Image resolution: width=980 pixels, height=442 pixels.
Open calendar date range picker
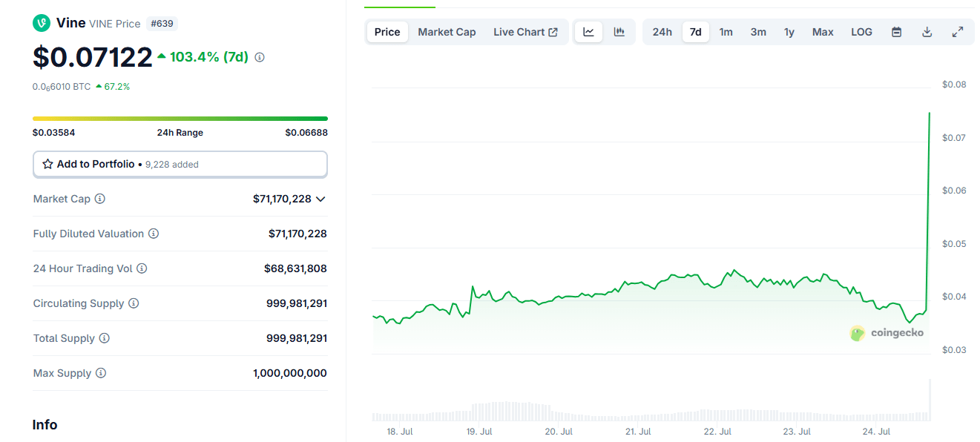tap(896, 32)
